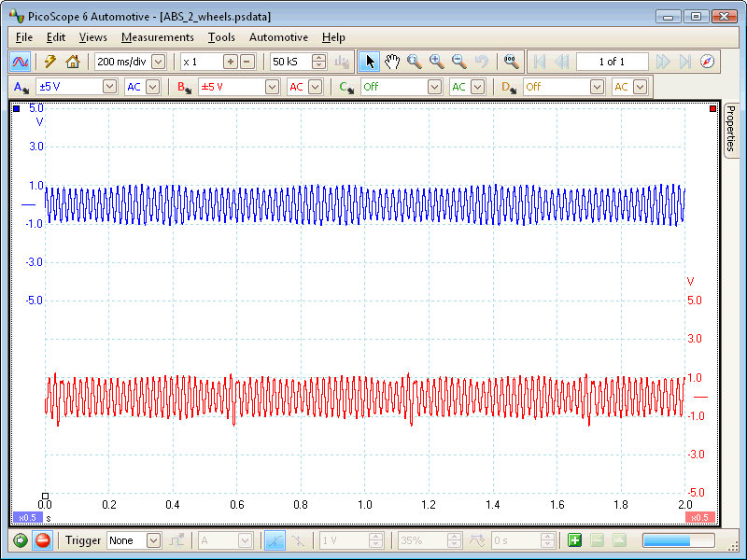Click the '1 of 1' buffer number field
747x560 pixels.
coord(613,62)
